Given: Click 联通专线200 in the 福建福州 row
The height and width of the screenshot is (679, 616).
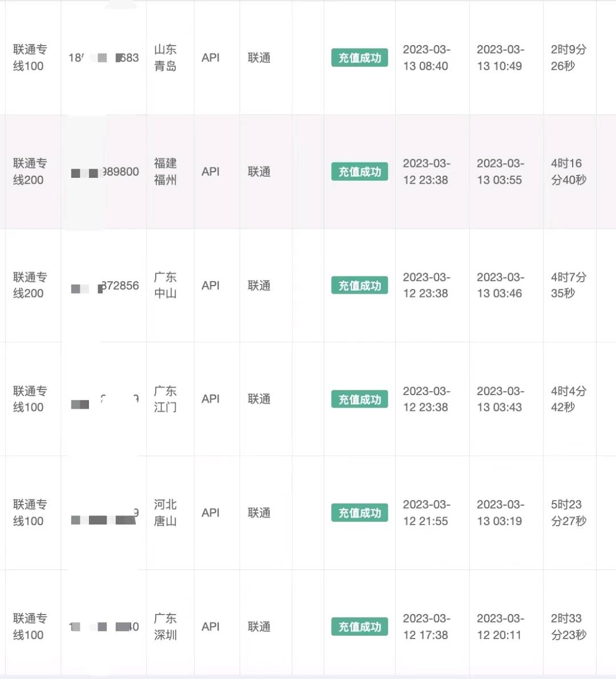Looking at the screenshot, I should 30,172.
